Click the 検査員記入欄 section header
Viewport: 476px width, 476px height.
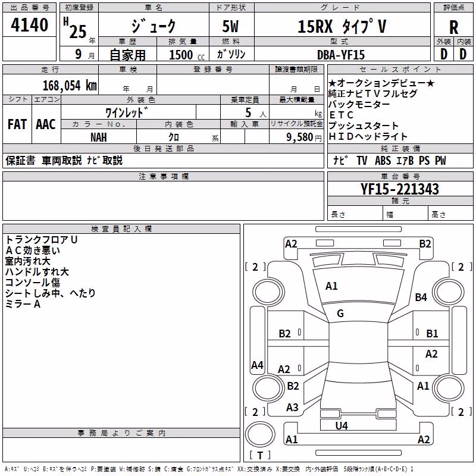point(121,229)
